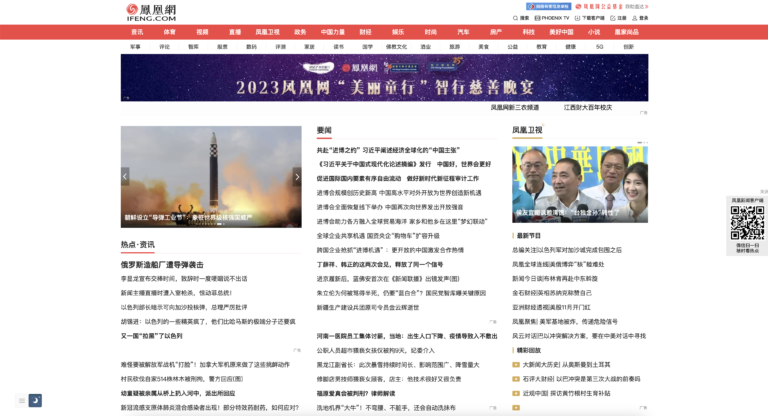The width and height of the screenshot is (768, 416).
Task: Open the 直播 nav tab
Action: (x=235, y=32)
